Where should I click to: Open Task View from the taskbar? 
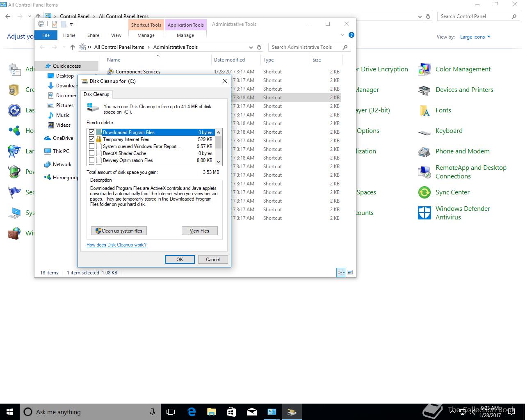171,412
